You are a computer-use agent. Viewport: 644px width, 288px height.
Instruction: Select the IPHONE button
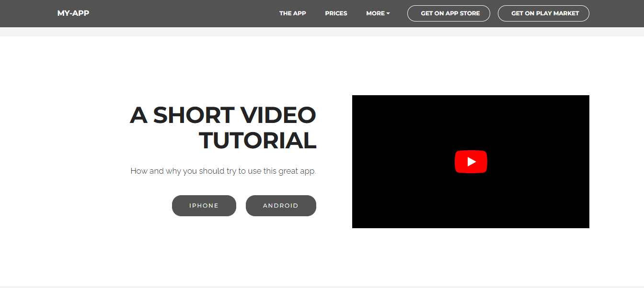pyautogui.click(x=204, y=206)
